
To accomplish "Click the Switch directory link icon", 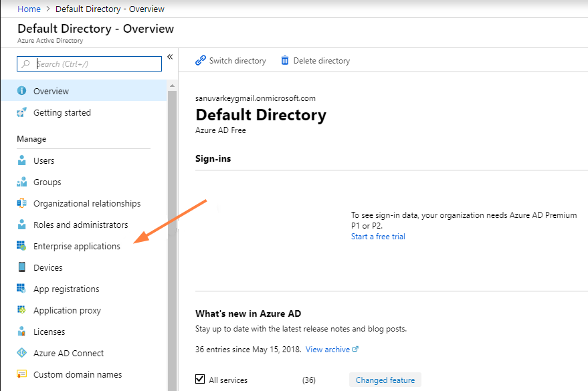I will pyautogui.click(x=201, y=60).
